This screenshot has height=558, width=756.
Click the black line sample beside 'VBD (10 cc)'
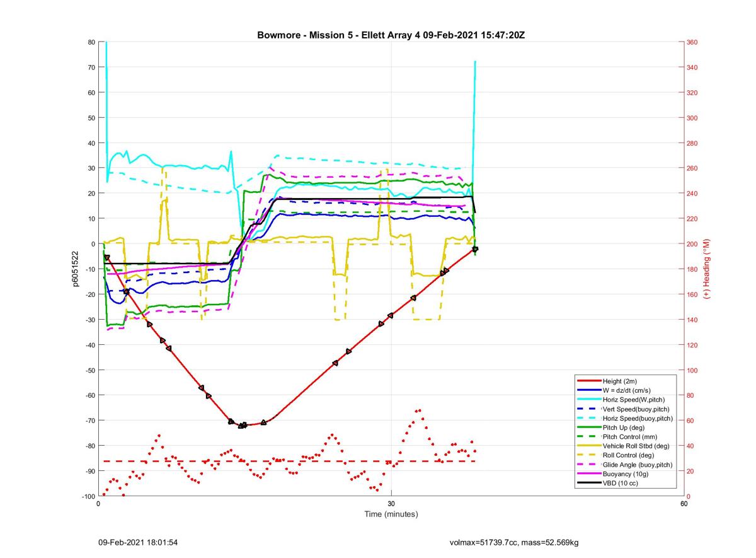tap(588, 482)
